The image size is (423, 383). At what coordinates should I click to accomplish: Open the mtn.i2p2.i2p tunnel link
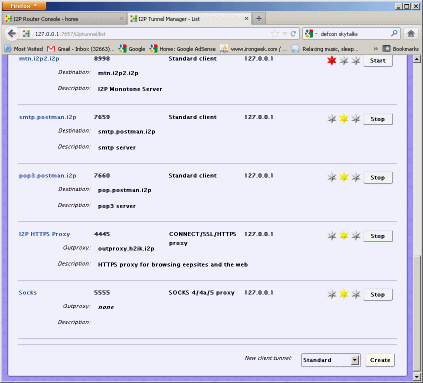(x=39, y=59)
